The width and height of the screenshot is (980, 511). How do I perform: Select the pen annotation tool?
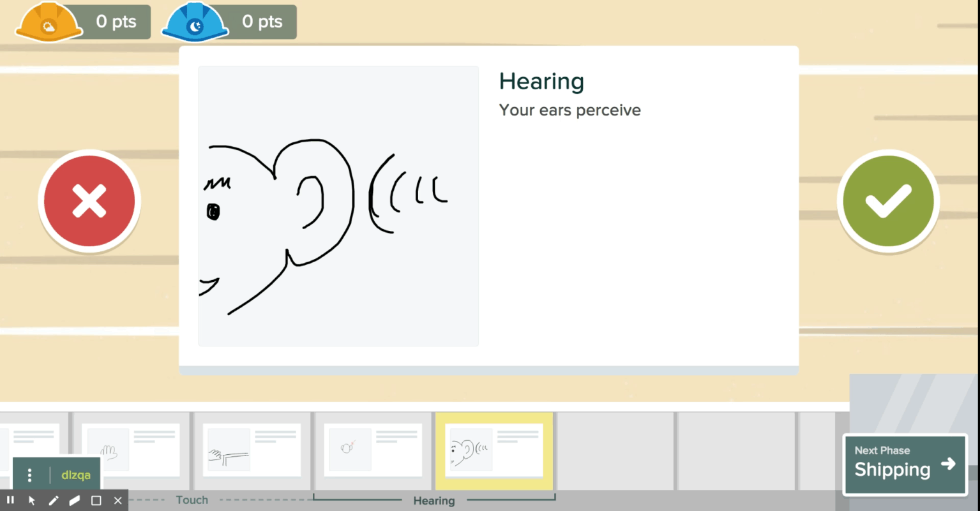[x=54, y=500]
